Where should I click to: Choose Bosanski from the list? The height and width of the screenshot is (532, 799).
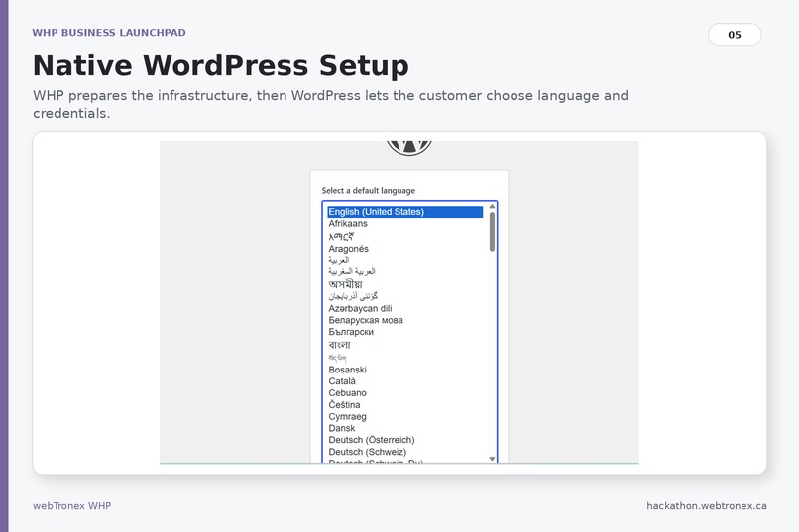point(348,370)
